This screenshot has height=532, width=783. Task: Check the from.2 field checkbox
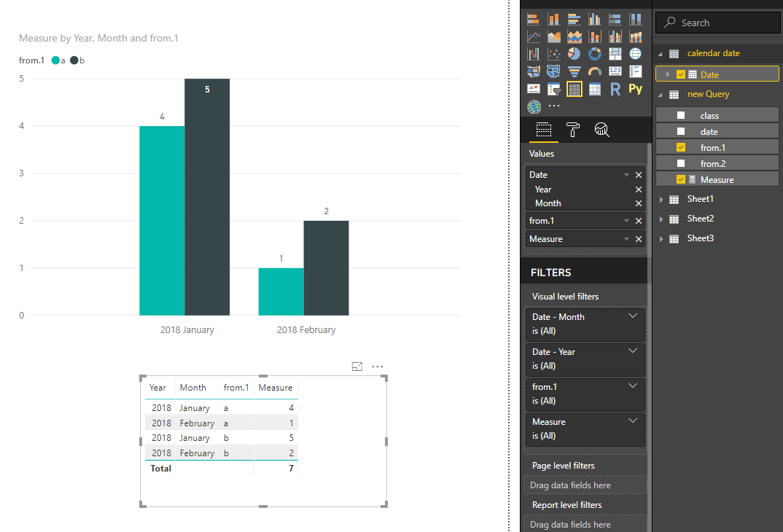pyautogui.click(x=681, y=163)
